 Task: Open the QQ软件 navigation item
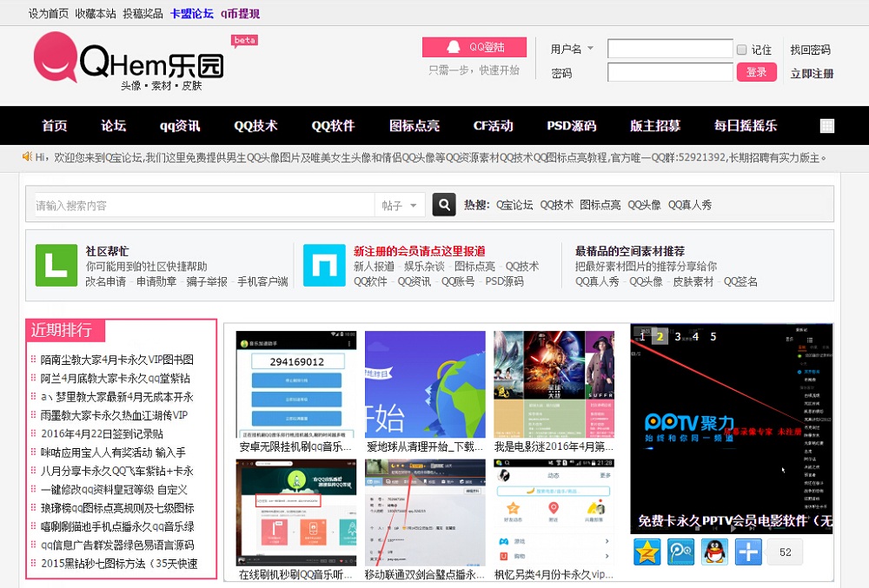pyautogui.click(x=333, y=126)
